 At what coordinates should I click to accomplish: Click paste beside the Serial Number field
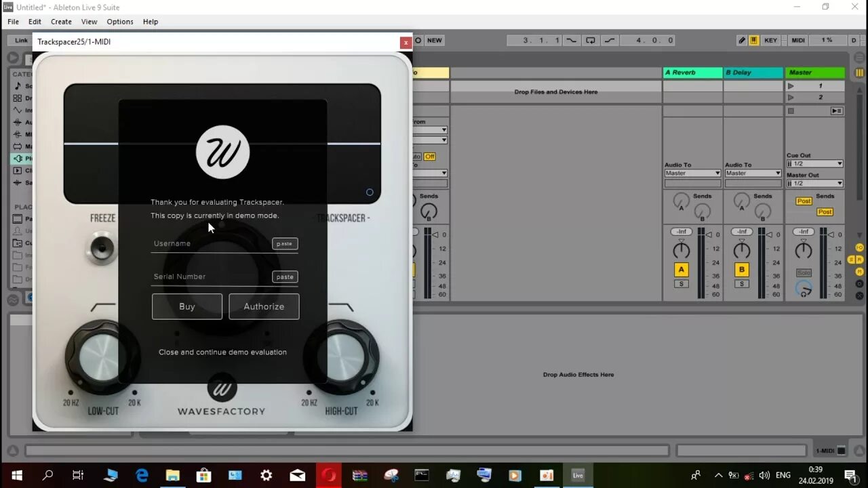[x=285, y=277]
